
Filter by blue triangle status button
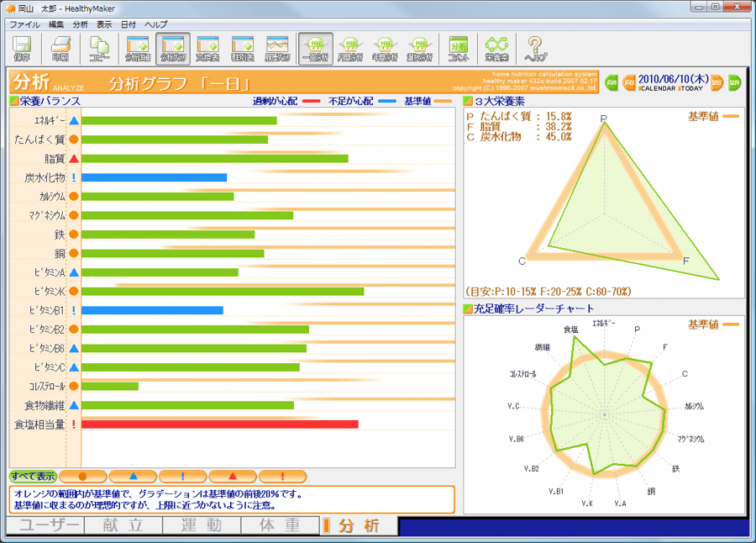[133, 477]
